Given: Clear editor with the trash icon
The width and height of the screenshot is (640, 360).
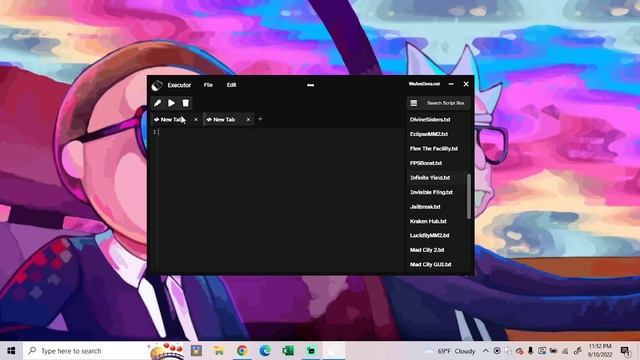Looking at the screenshot, I should coord(186,103).
